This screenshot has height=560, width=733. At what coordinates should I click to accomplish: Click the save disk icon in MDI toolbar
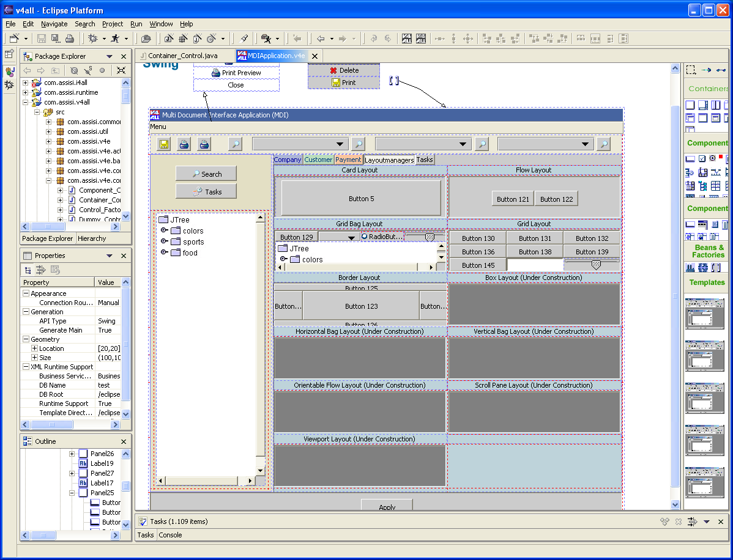pyautogui.click(x=164, y=144)
